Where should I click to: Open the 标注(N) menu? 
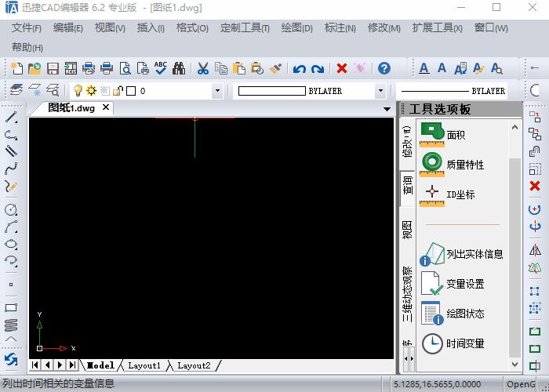tap(340, 27)
